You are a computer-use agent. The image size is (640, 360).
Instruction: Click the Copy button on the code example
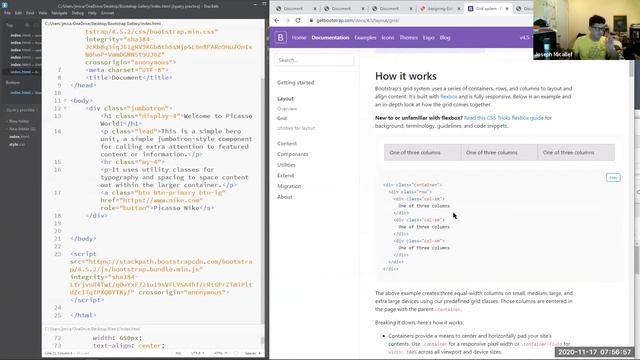(x=613, y=178)
